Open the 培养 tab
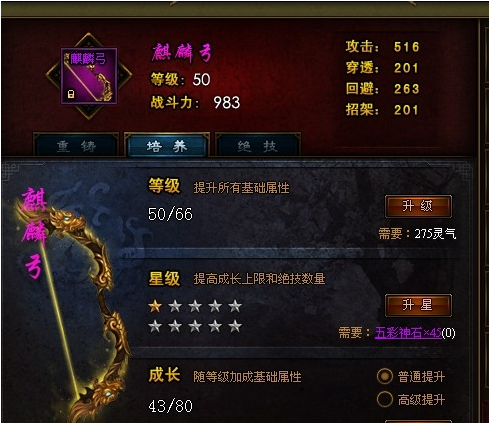This screenshot has height=423, width=489. 167,146
